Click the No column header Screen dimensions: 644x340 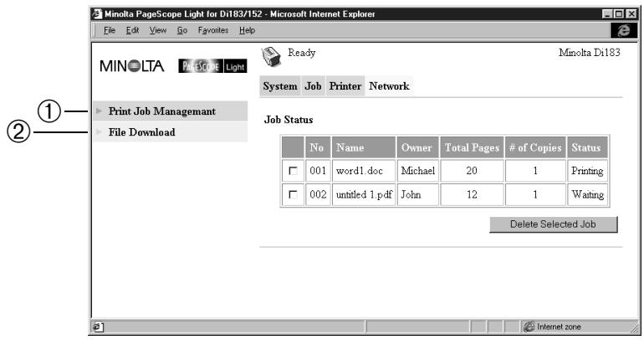coord(318,147)
